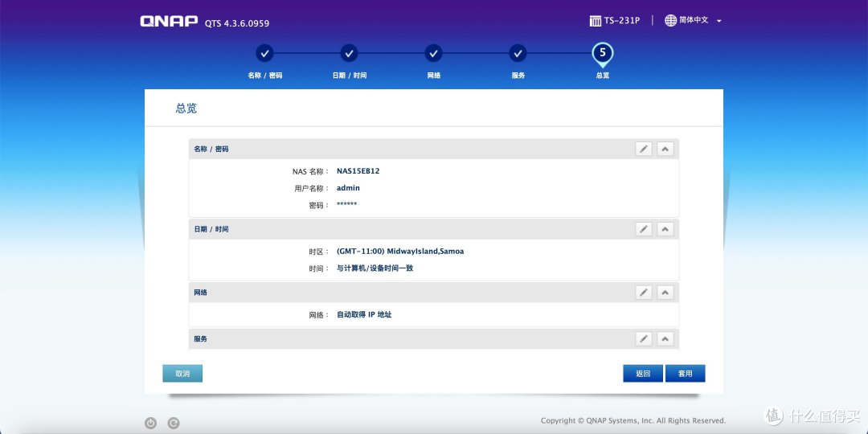Screen dimensions: 868x434
Task: Collapse the 网络 section
Action: coord(665,293)
